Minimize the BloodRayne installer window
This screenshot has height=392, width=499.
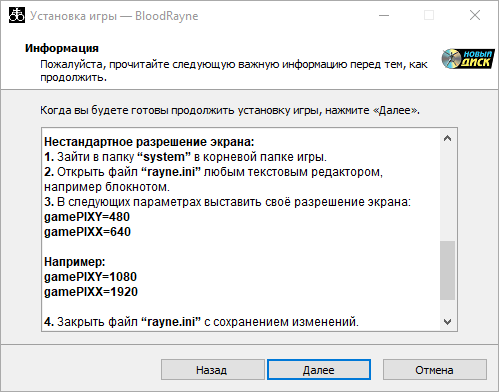pos(384,15)
